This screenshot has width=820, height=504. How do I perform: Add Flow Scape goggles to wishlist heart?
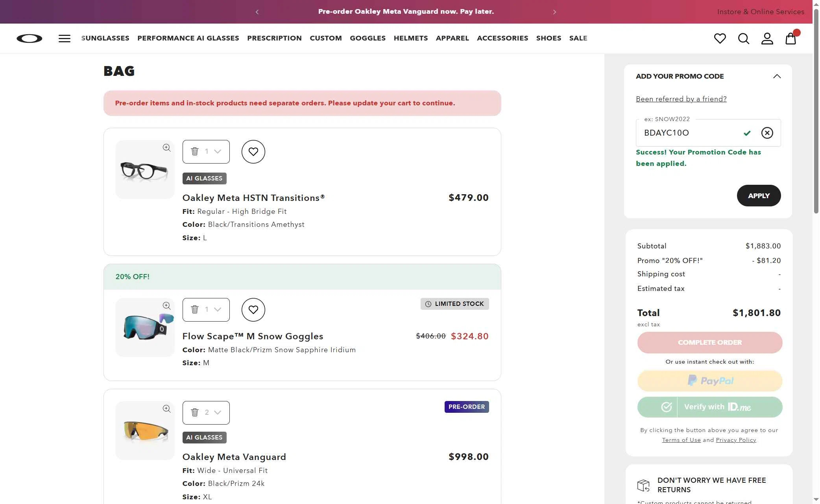[x=253, y=309]
